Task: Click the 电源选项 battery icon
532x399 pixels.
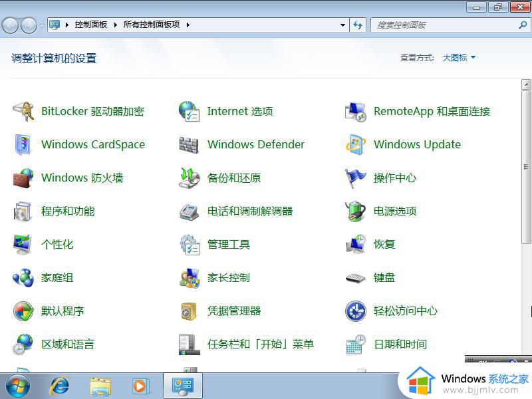Action: (x=356, y=211)
